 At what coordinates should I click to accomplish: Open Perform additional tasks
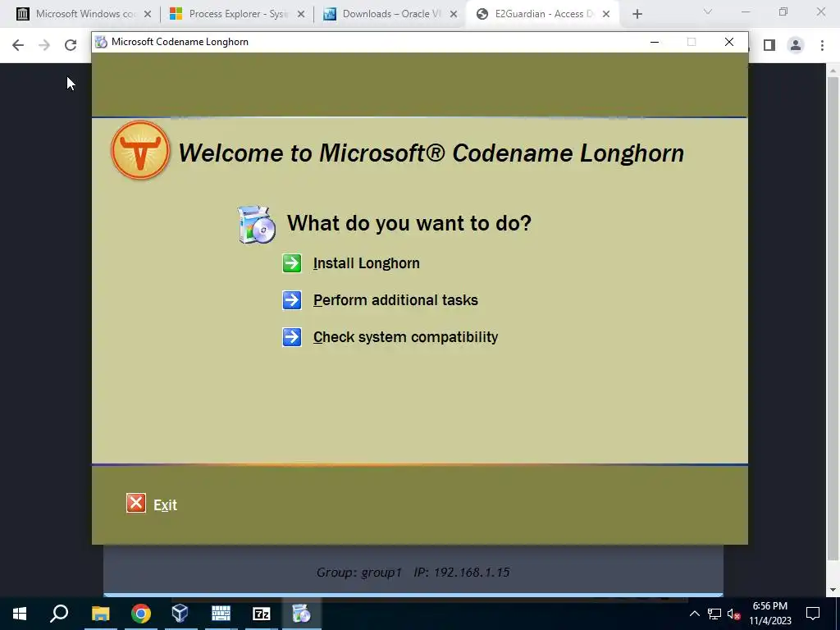(395, 300)
